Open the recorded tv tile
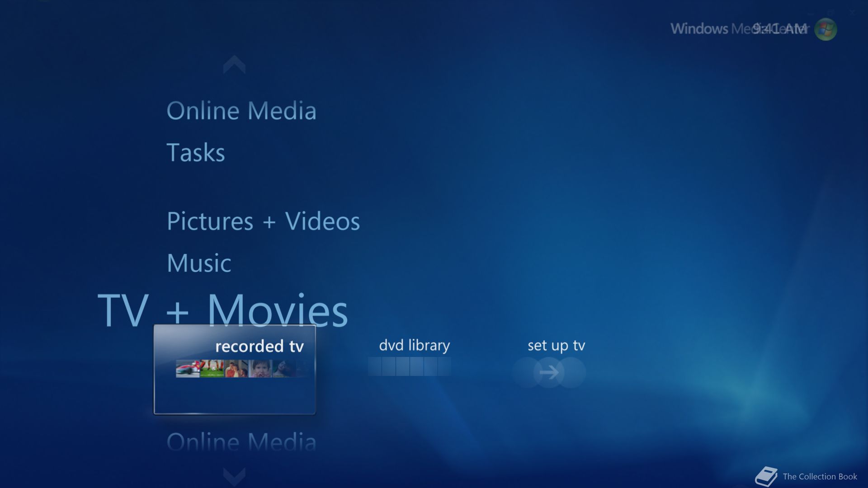This screenshot has width=868, height=488. [x=235, y=369]
